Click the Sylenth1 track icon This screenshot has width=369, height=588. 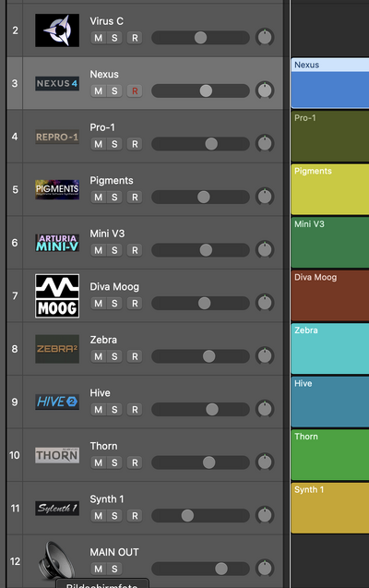tap(57, 508)
